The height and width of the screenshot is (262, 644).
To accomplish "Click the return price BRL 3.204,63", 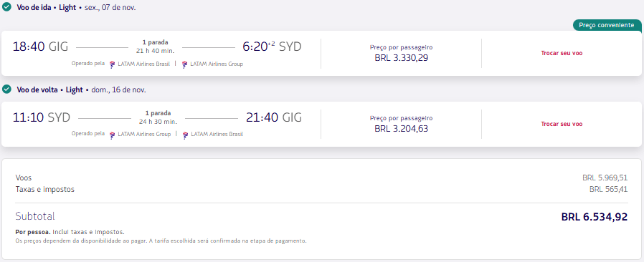I will 402,129.
